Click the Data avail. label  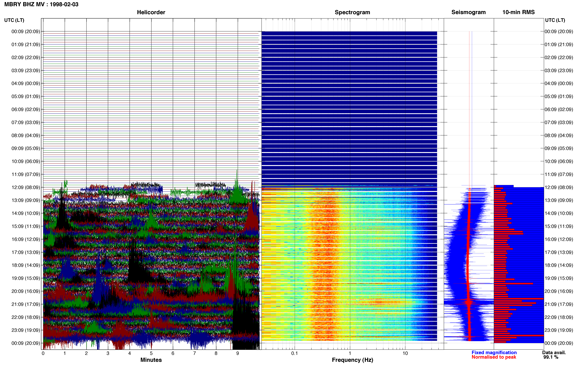(x=554, y=352)
